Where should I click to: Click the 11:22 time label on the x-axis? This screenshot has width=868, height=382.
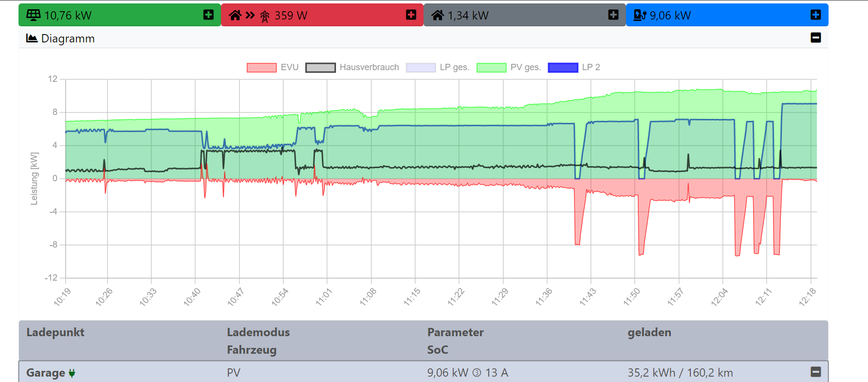[456, 297]
